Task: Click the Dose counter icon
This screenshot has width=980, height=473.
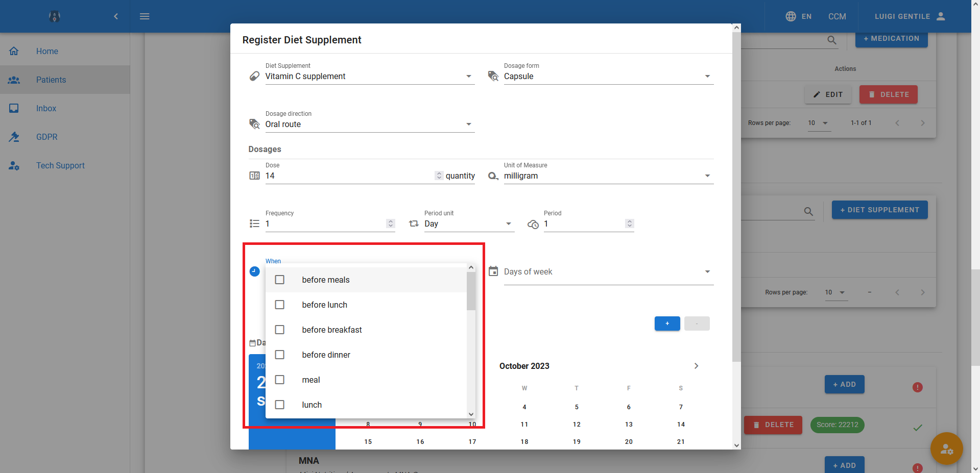Action: (x=254, y=176)
